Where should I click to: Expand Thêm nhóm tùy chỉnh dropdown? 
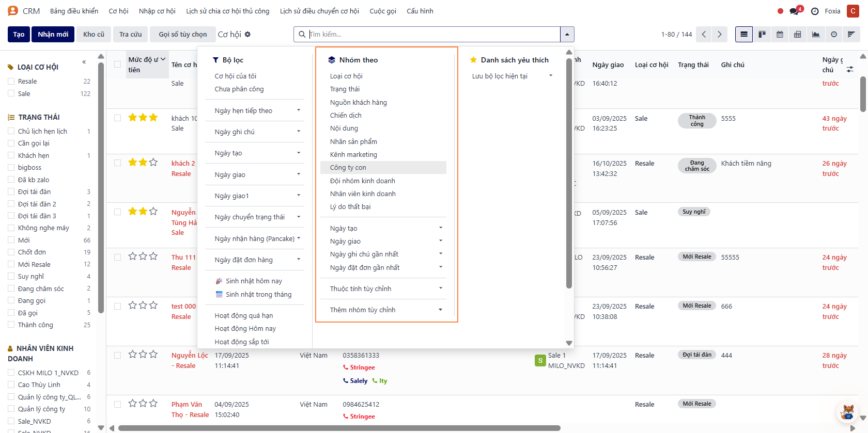385,310
